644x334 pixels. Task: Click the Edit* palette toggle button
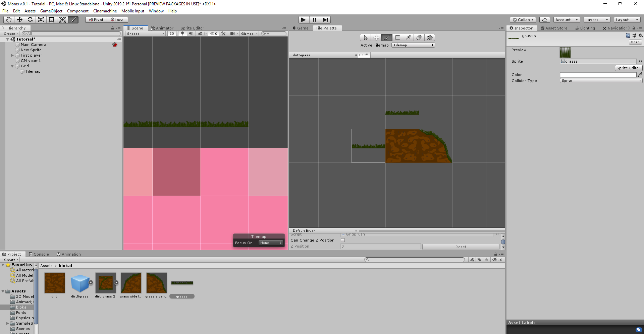364,55
